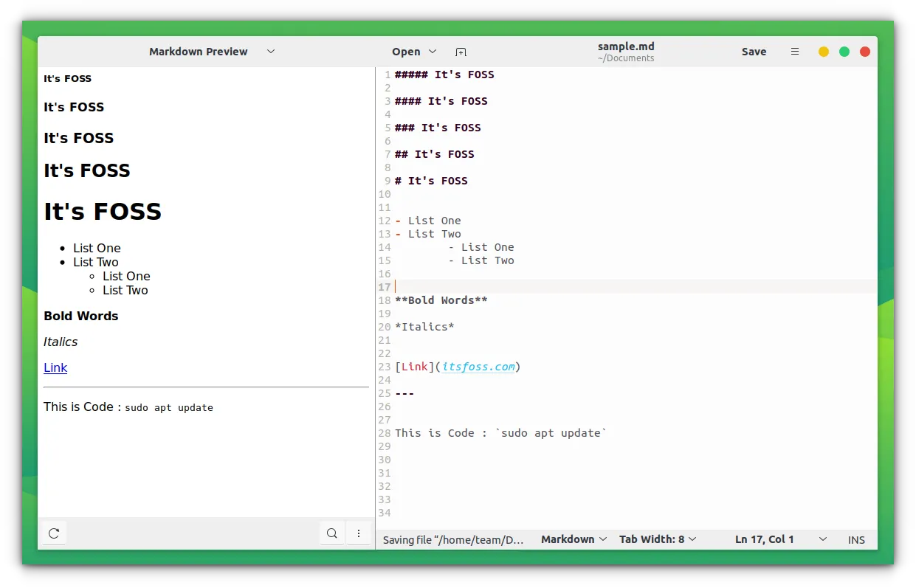Open the hamburger menu in header bar
Image resolution: width=916 pixels, height=588 pixels.
795,52
